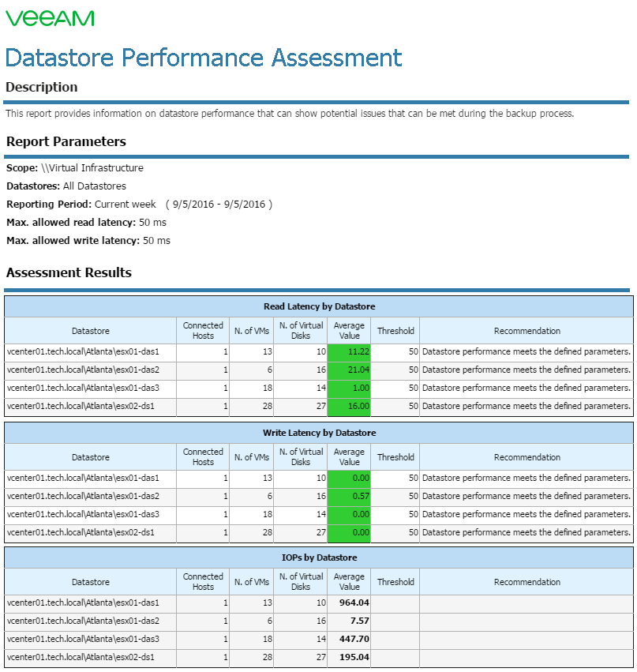Screen dimensions: 637x672
Task: Select esx01-das1 datastore name in IOPs table
Action: 83,603
